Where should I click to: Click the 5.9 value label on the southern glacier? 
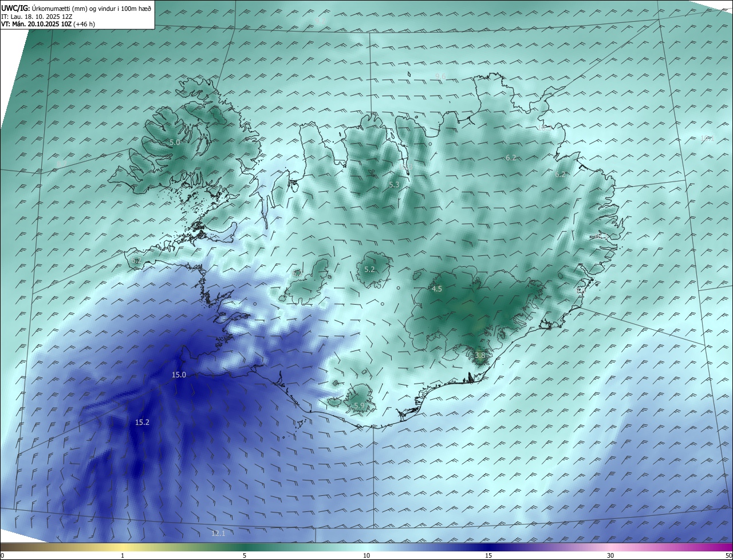click(x=359, y=406)
